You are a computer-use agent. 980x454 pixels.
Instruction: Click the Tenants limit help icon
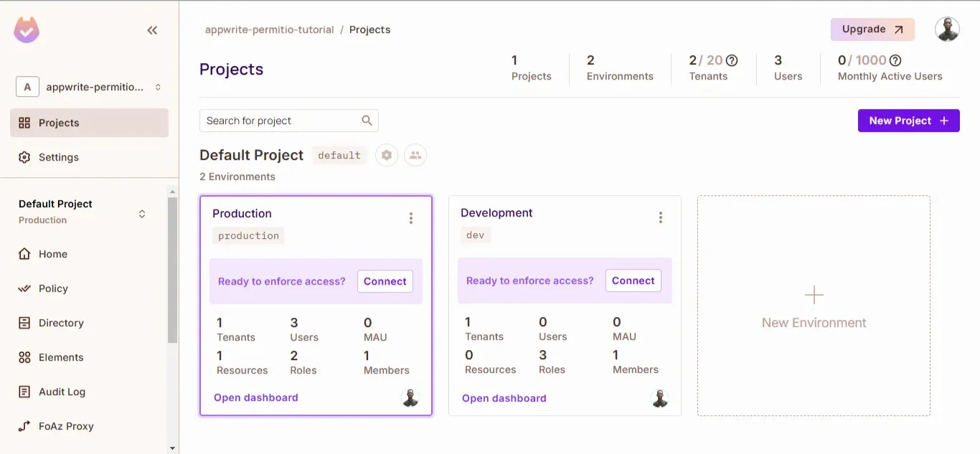tap(732, 60)
